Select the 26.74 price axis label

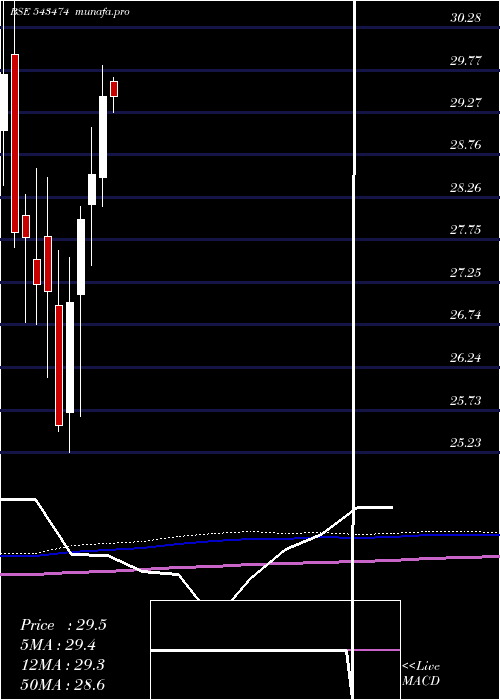tap(466, 315)
